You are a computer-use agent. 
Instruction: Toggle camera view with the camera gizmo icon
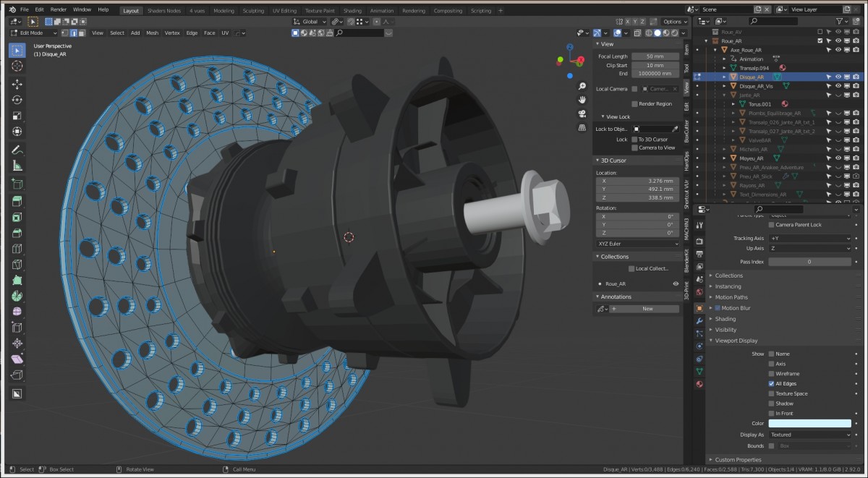[582, 114]
